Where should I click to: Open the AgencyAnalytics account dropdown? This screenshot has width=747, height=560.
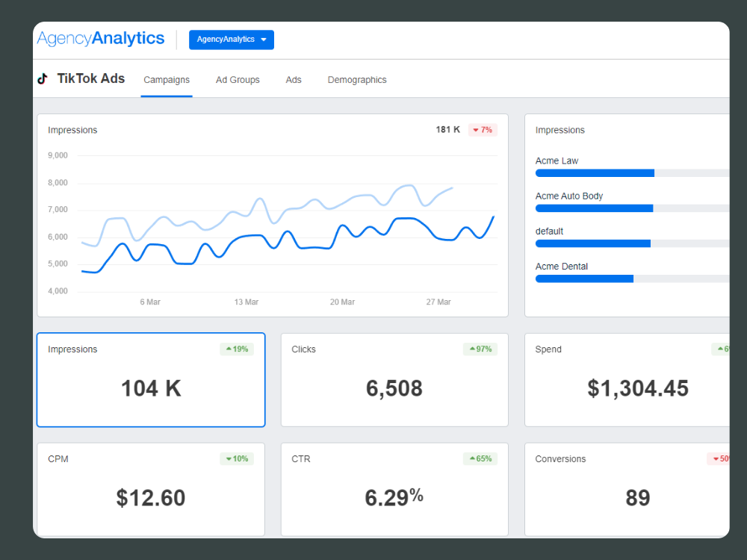tap(232, 40)
